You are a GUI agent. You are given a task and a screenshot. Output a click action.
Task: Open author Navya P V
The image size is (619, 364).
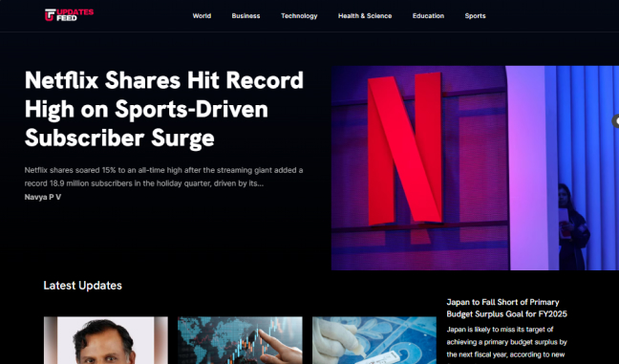pos(43,197)
